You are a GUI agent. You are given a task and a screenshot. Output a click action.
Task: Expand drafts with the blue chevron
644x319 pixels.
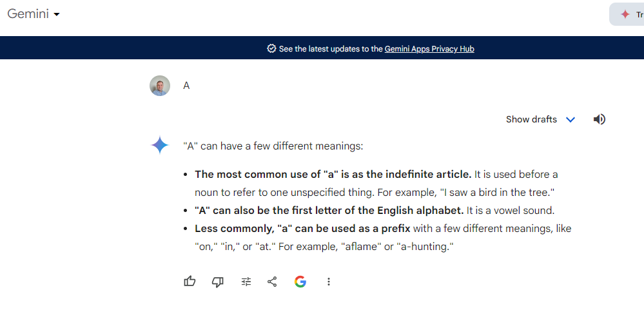click(571, 119)
